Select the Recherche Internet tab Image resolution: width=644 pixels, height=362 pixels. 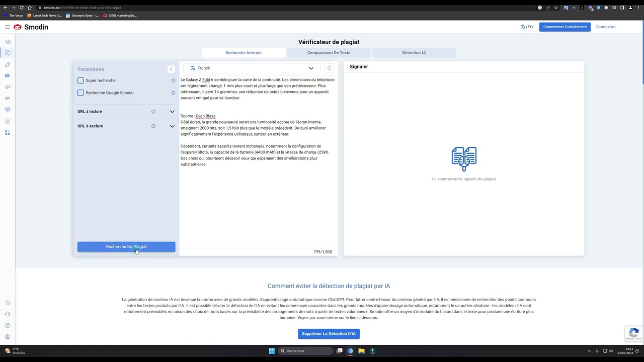point(244,53)
